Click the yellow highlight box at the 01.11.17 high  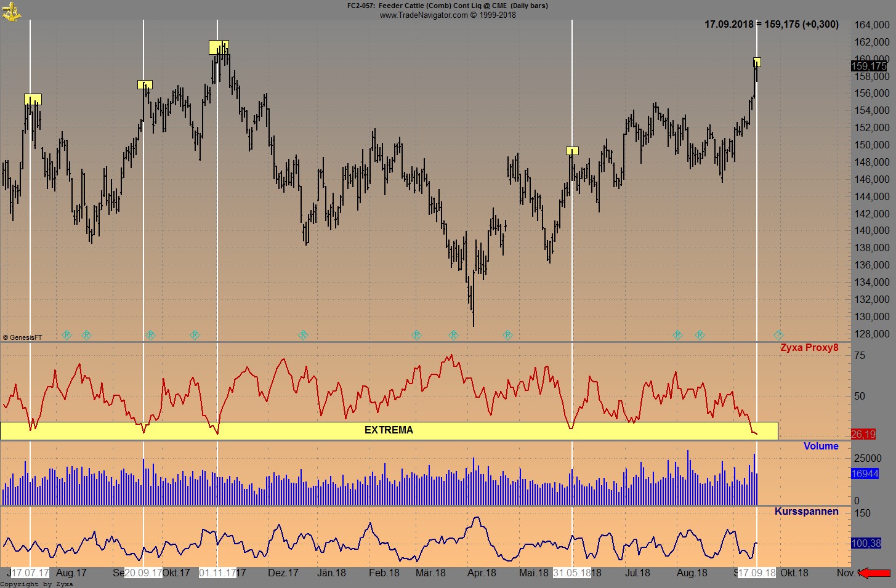[x=219, y=47]
